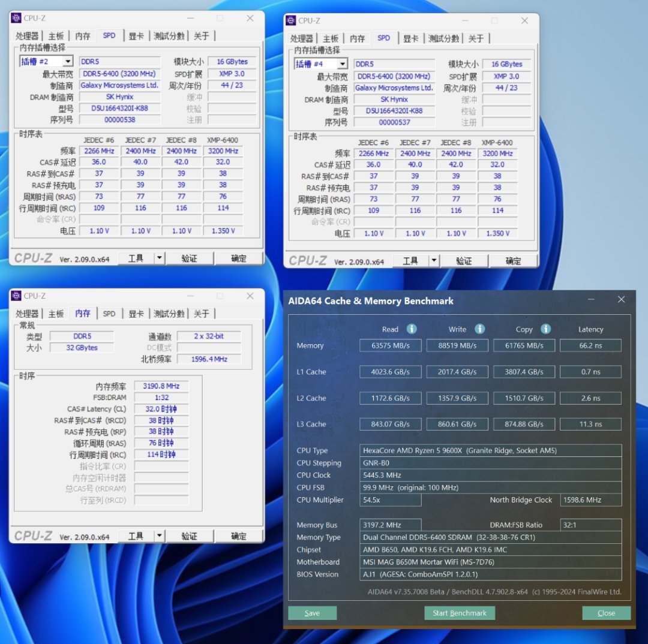Click Motherboard field MSI MAG B650M Mortar

[491, 562]
